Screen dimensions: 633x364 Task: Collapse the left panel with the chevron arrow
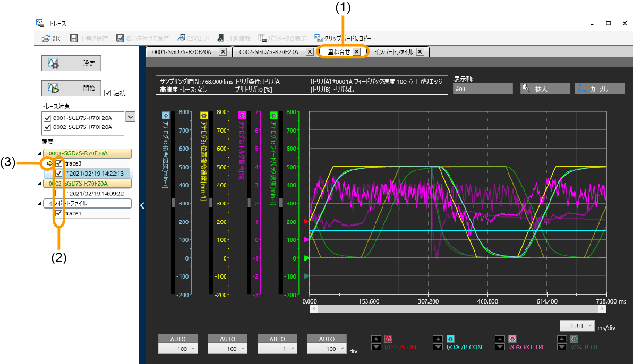[x=142, y=206]
